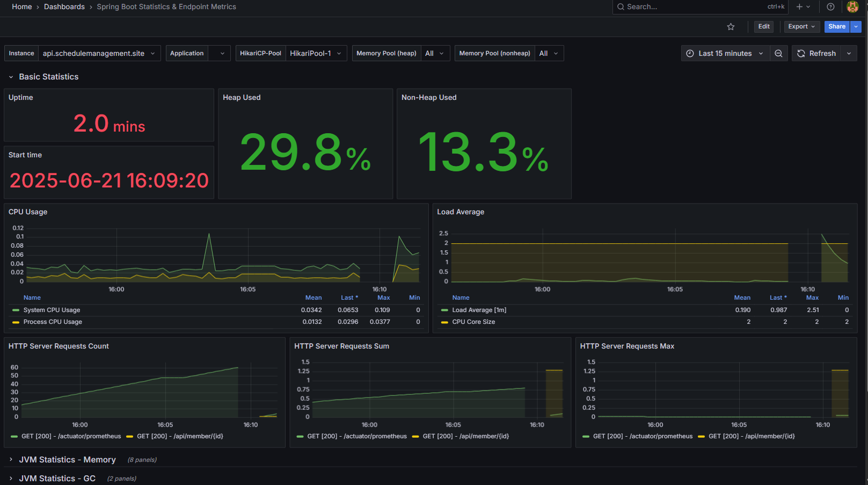Screen dimensions: 868x485
Task: Sort CPU Usage legend by Max
Action: [x=384, y=298]
